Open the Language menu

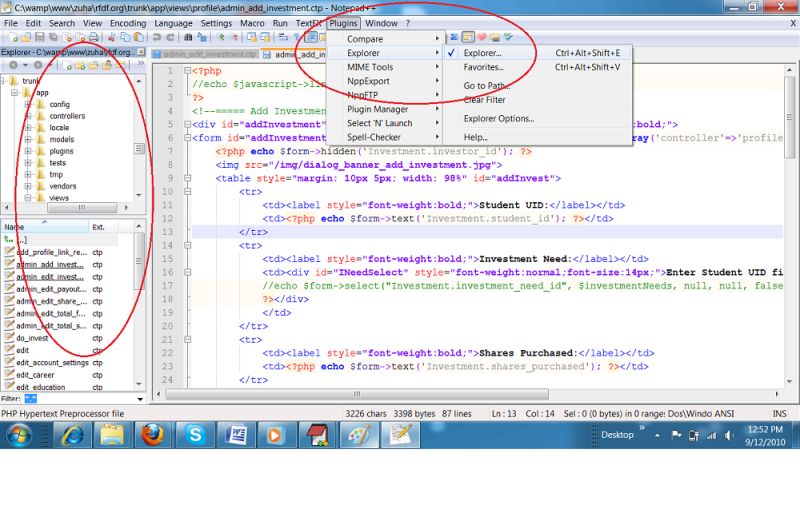pos(173,23)
